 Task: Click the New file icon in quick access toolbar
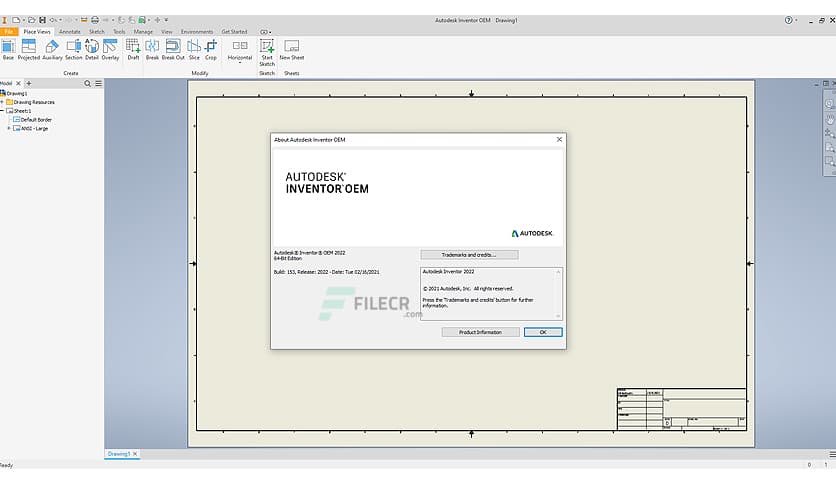16,20
